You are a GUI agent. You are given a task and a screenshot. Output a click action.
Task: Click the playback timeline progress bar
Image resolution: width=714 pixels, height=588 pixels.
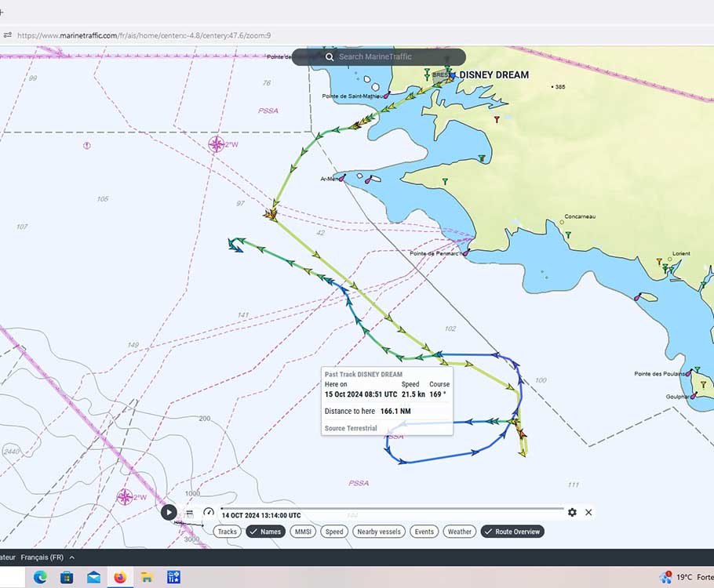(x=392, y=508)
